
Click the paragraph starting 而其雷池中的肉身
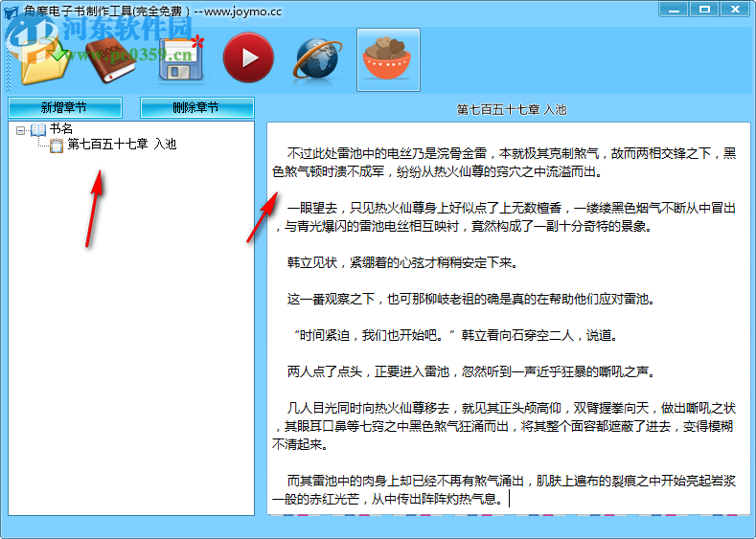pos(504,489)
